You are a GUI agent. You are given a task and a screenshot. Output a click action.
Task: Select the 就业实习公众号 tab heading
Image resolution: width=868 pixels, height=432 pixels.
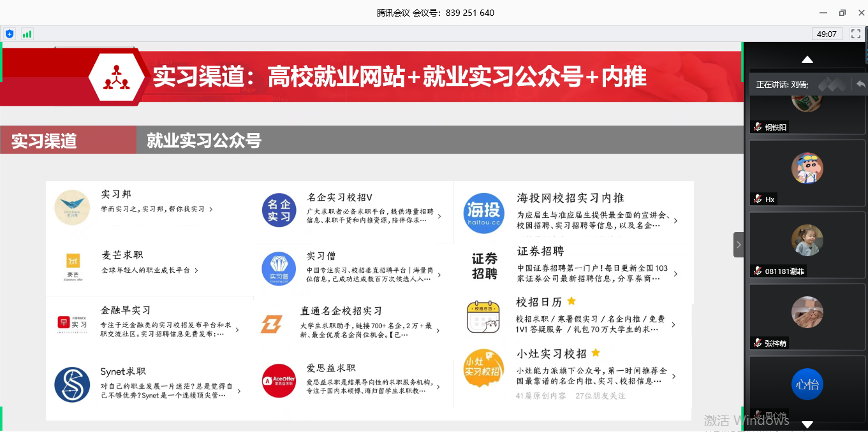[204, 141]
